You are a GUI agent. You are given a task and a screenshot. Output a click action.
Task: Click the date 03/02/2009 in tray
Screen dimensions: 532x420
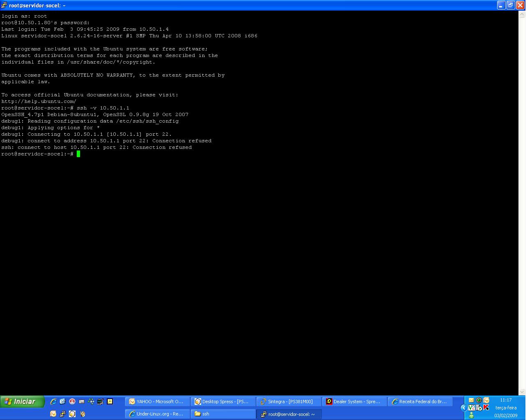(x=506, y=415)
